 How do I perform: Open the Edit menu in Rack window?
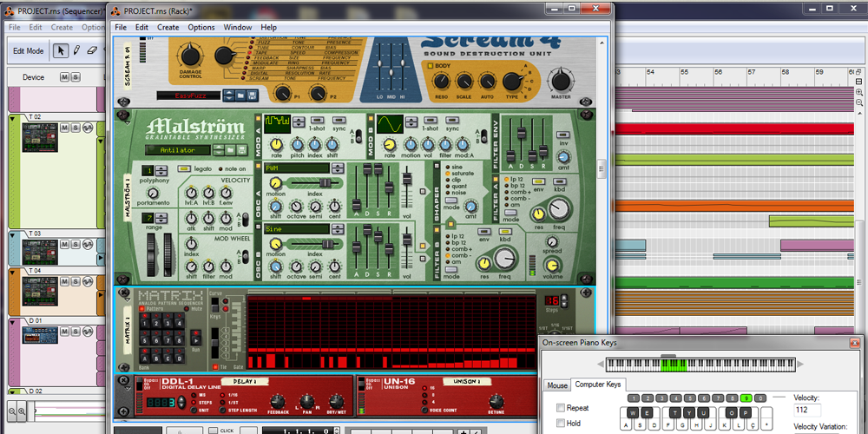point(141,27)
